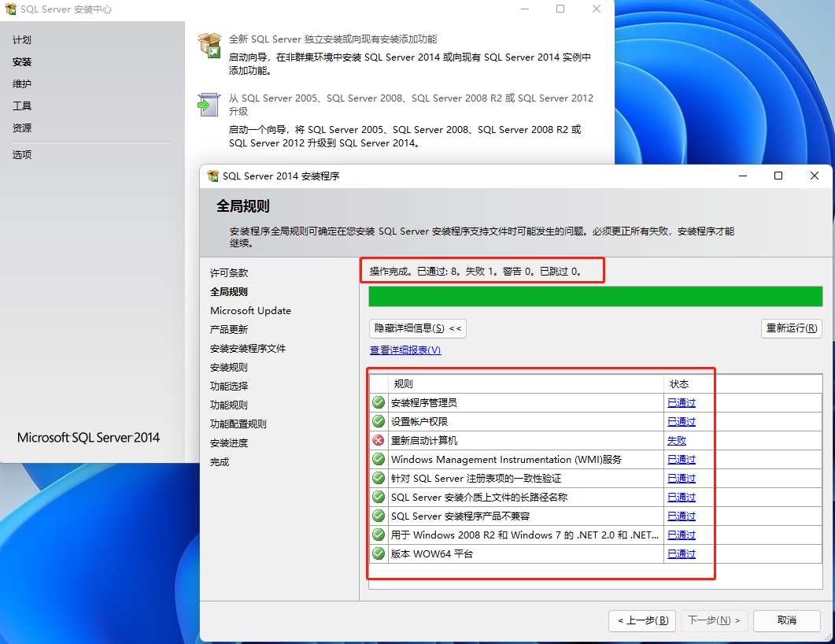The width and height of the screenshot is (835, 644).
Task: Click check icon for .NET 2.0 rule
Action: 379,535
